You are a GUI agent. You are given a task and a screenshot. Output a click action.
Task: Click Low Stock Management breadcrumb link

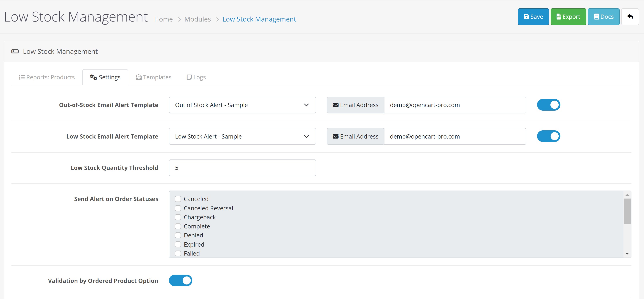tap(259, 19)
